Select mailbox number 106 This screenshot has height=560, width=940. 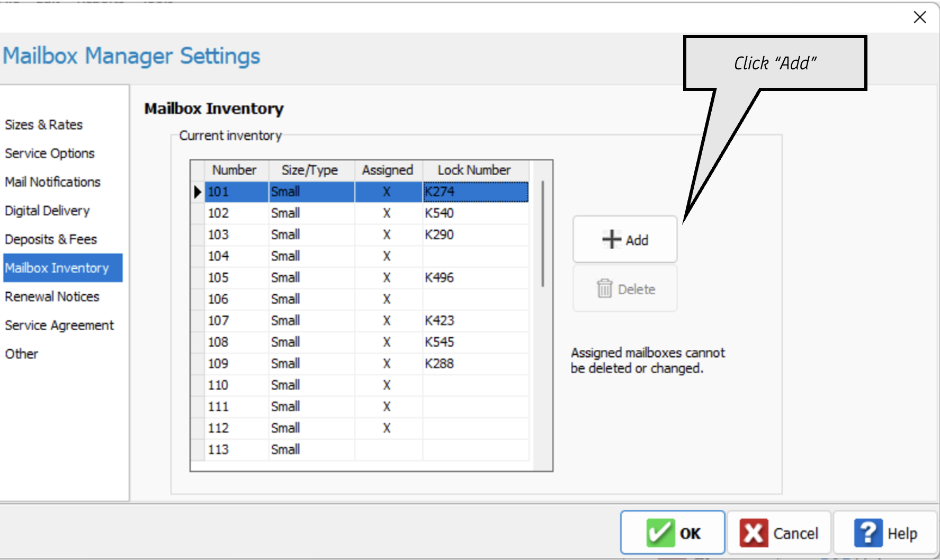coord(236,299)
